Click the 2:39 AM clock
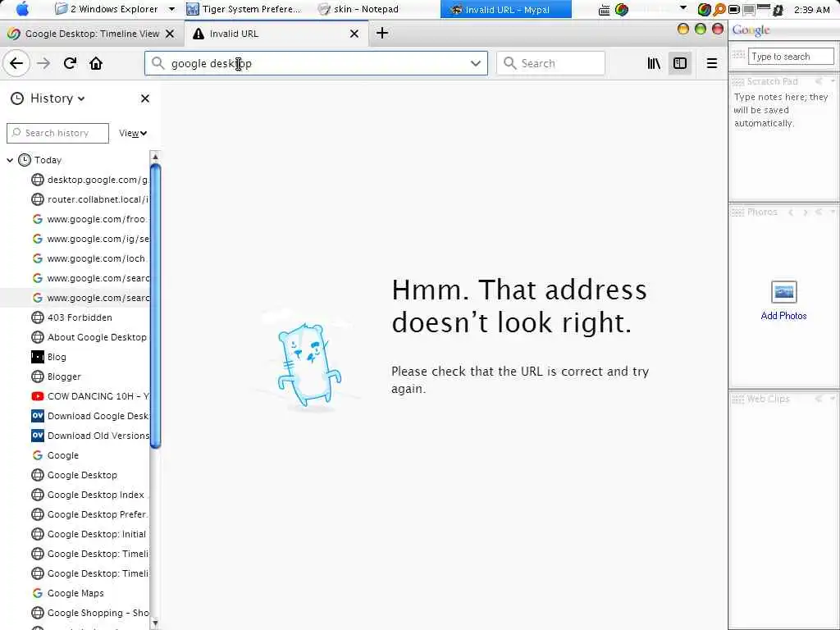The height and width of the screenshot is (630, 840). click(x=811, y=10)
